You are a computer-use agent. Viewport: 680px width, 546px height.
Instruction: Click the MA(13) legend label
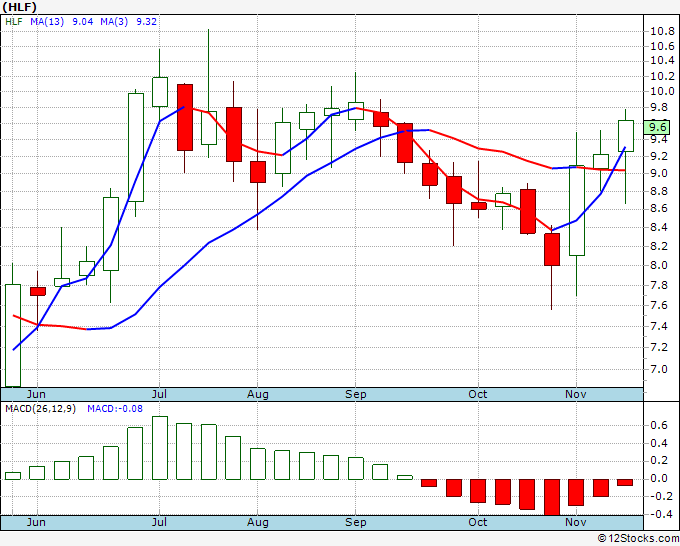pos(47,22)
